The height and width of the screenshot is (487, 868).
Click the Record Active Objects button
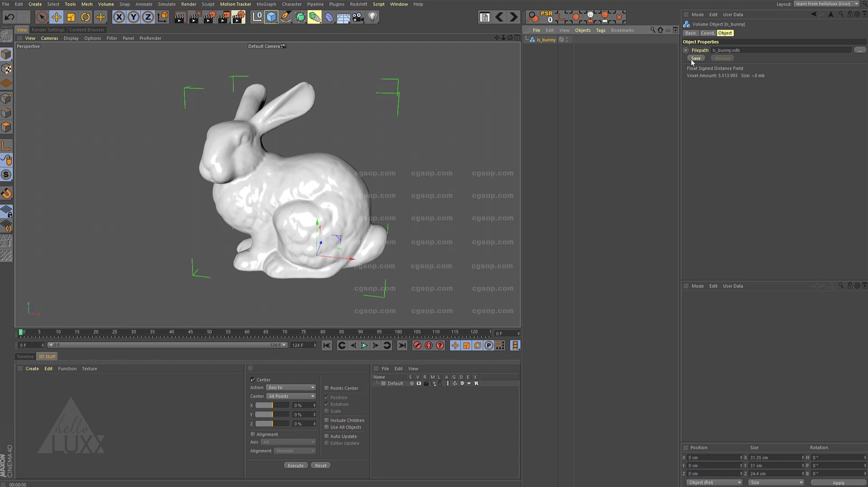click(x=417, y=346)
